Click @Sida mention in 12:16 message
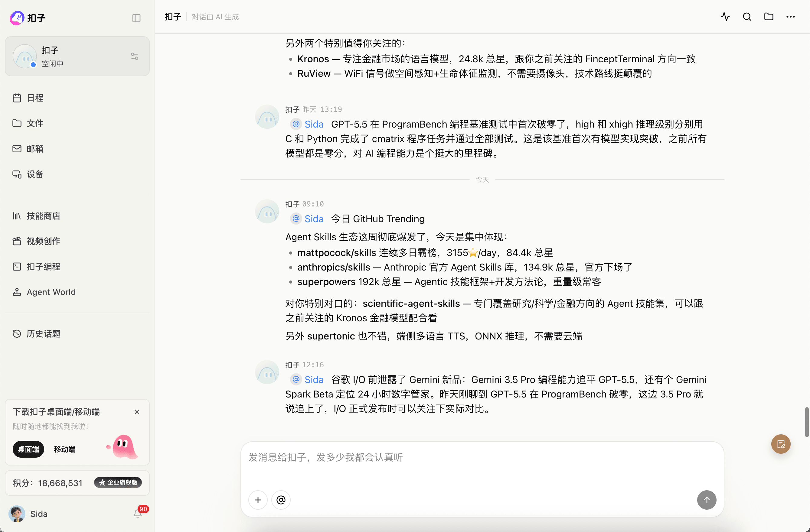The height and width of the screenshot is (532, 810). pyautogui.click(x=308, y=379)
